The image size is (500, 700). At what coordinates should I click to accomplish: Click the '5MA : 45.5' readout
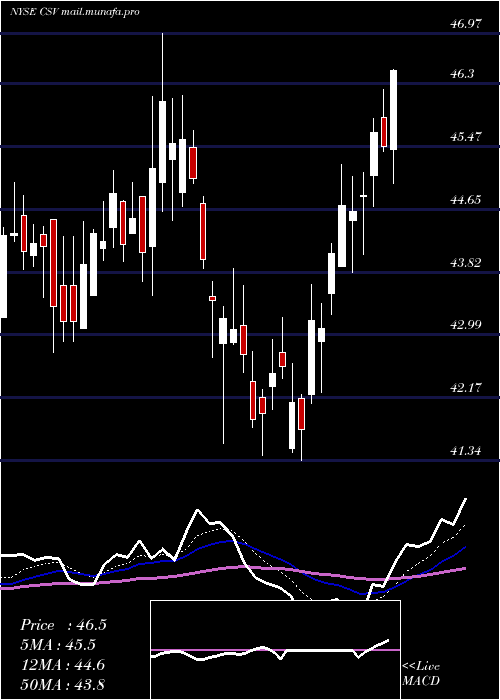(x=58, y=645)
